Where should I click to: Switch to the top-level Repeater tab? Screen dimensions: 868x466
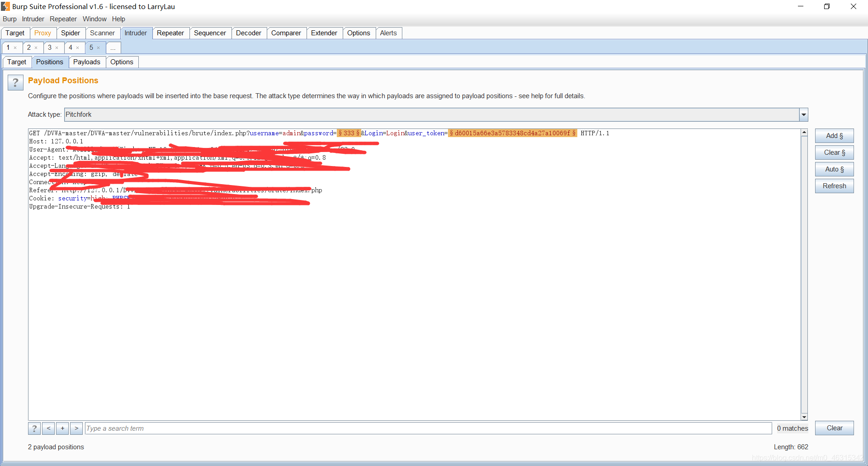(x=170, y=33)
